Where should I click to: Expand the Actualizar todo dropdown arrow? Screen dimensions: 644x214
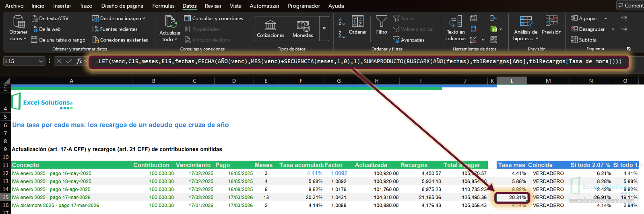(176, 39)
